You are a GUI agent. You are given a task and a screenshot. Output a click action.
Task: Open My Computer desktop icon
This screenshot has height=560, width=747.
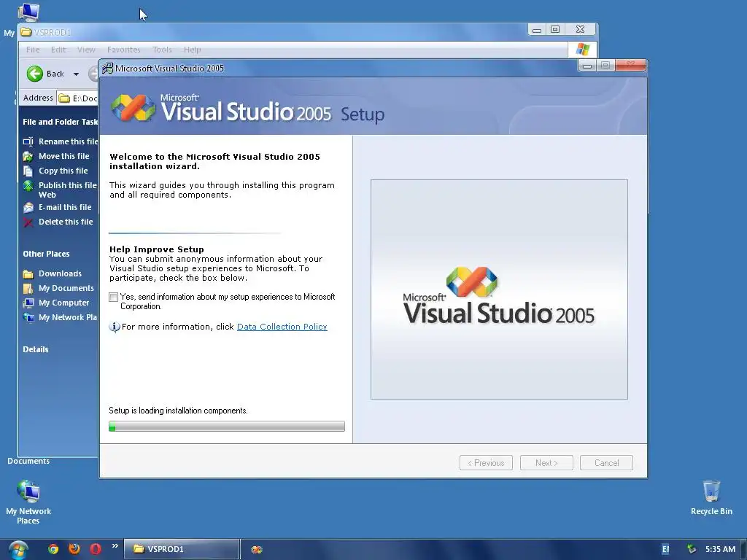pyautogui.click(x=28, y=12)
